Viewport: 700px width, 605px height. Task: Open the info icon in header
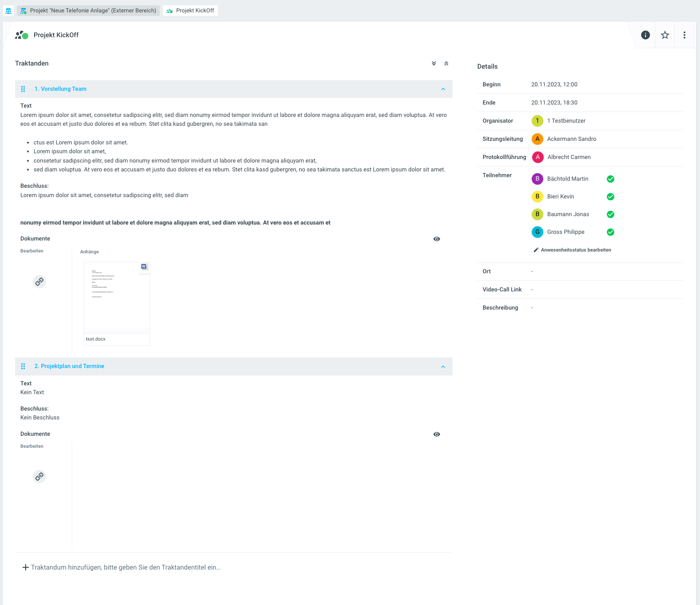click(x=646, y=35)
